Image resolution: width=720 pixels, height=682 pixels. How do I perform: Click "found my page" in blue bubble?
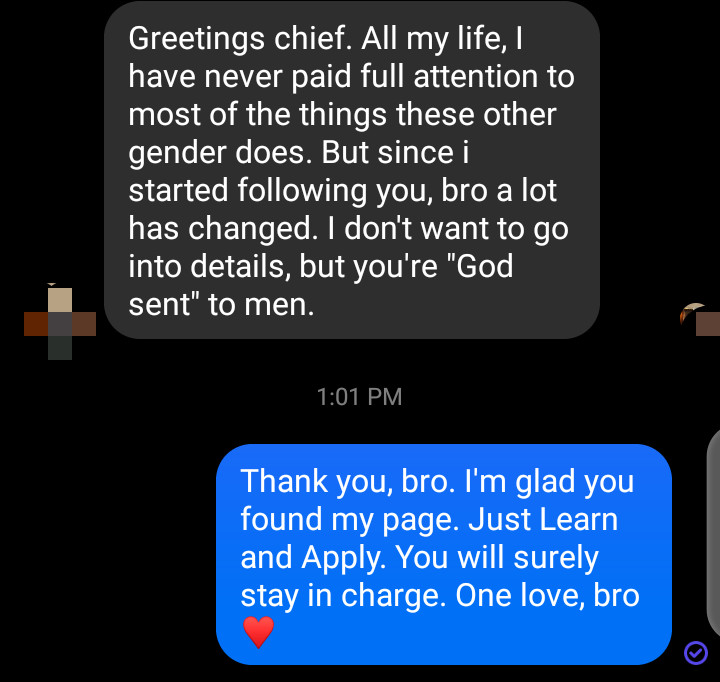350,520
